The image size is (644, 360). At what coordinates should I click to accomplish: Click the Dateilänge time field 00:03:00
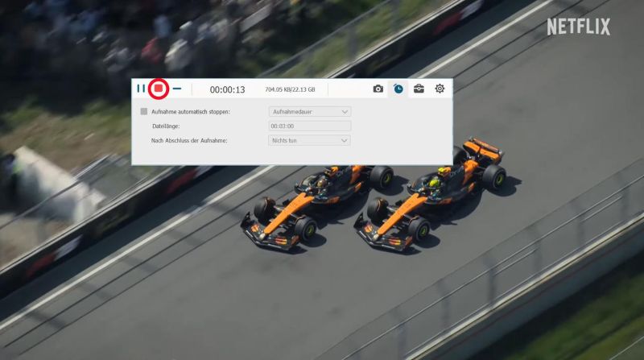tap(310, 126)
